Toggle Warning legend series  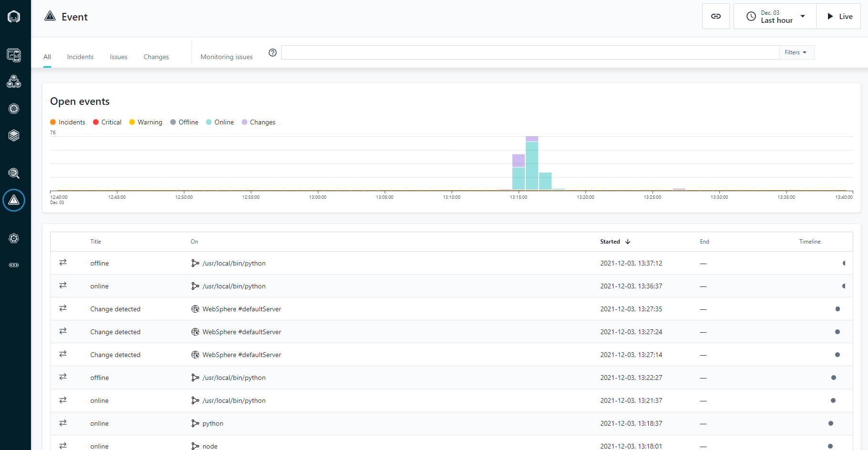point(146,122)
